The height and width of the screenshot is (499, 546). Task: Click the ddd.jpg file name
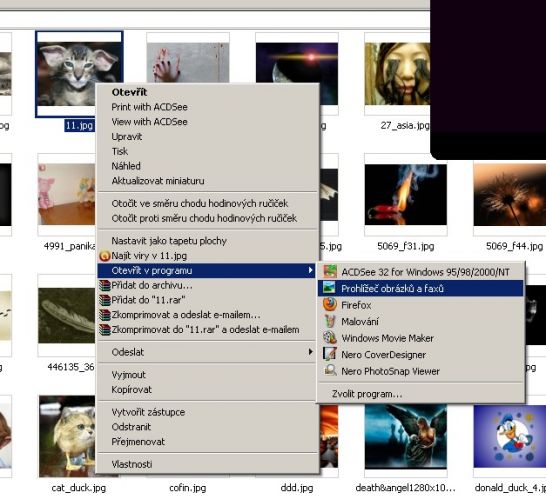pos(297,488)
